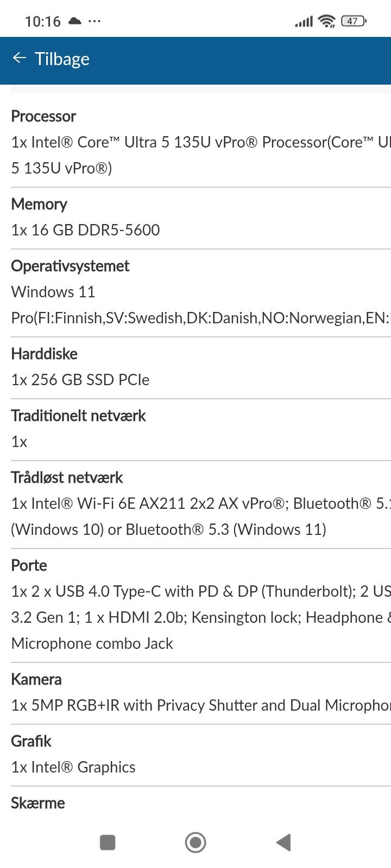Select the Processor specification heading
Image resolution: width=391 pixels, height=868 pixels.
coord(43,116)
